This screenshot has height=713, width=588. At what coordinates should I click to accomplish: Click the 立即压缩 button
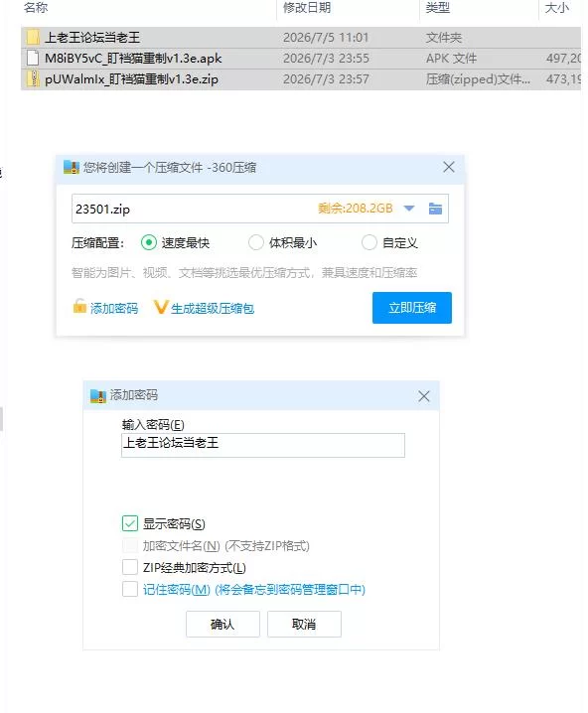(412, 308)
